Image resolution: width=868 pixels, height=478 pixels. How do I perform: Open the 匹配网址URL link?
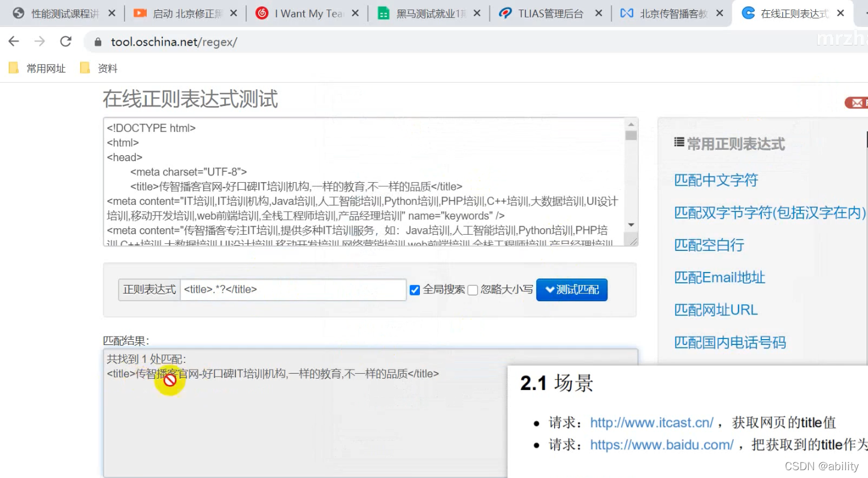[x=716, y=309]
